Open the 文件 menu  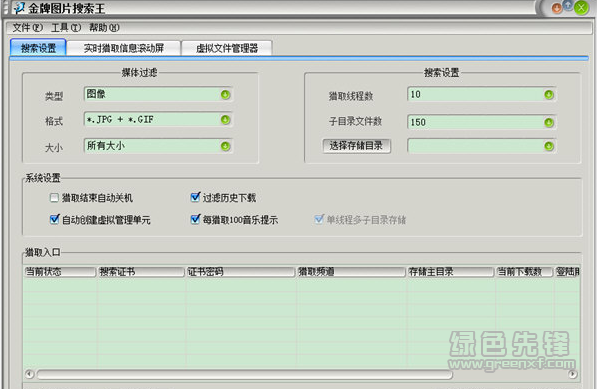pos(27,28)
